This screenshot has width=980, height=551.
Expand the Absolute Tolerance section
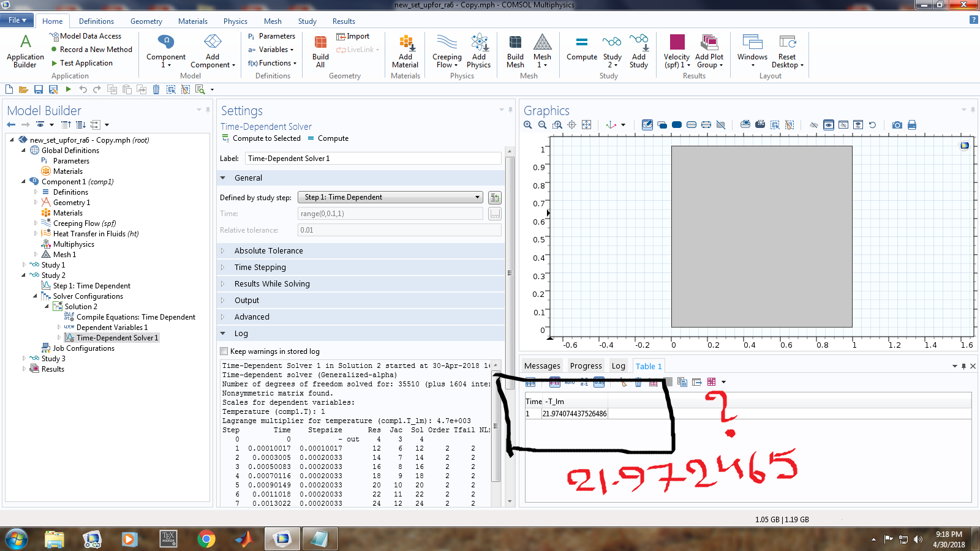pyautogui.click(x=268, y=251)
